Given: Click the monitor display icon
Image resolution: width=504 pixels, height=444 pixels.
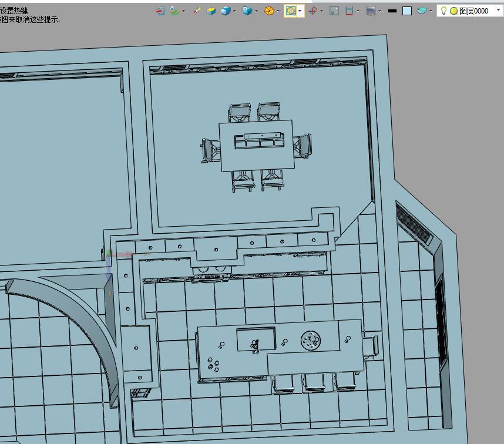Looking at the screenshot, I should click(x=371, y=11).
